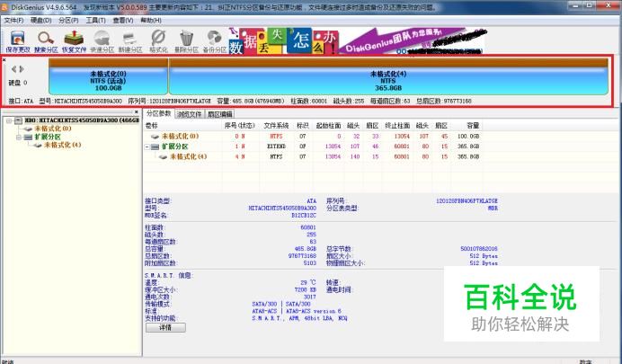Screen dimensions: 622x364
Task: Select the 365.8GB 未格式化(4) partition bar
Action: pyautogui.click(x=388, y=77)
